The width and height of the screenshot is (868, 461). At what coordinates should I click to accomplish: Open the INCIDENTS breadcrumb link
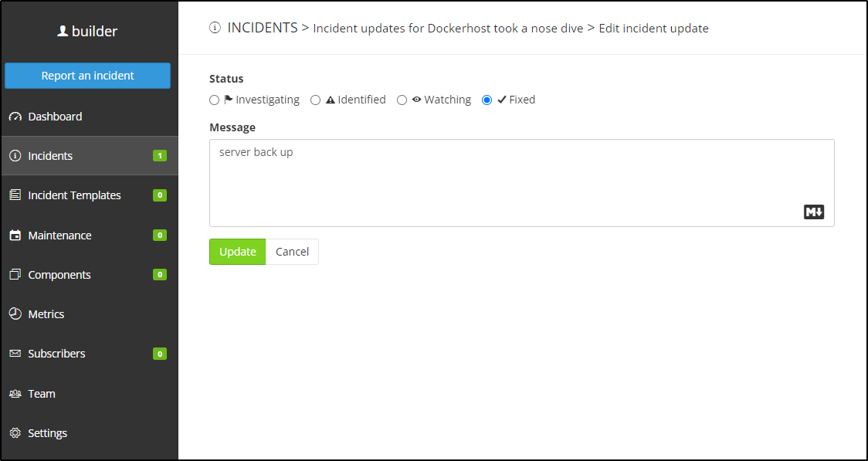tap(263, 28)
